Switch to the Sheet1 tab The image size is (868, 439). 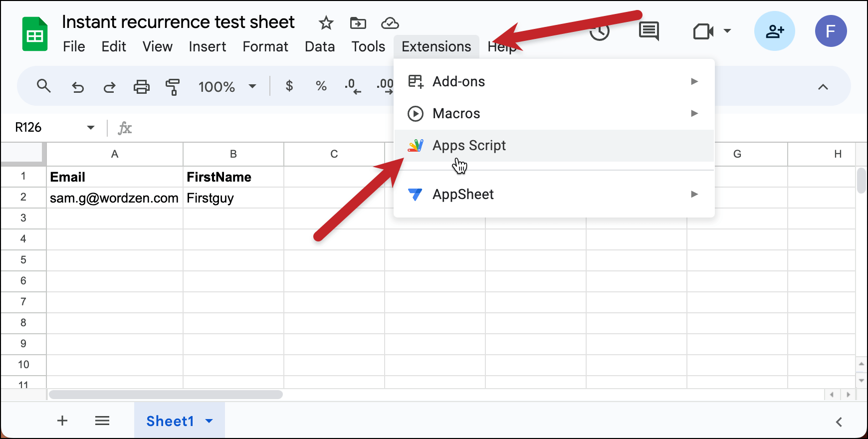(170, 421)
